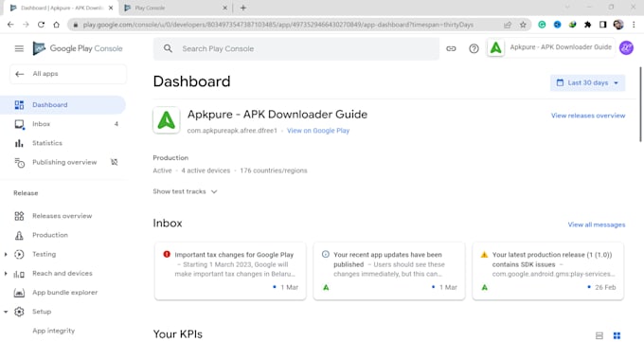Expand the Testing section arrow
Screen dimensions: 644x342
(6, 255)
